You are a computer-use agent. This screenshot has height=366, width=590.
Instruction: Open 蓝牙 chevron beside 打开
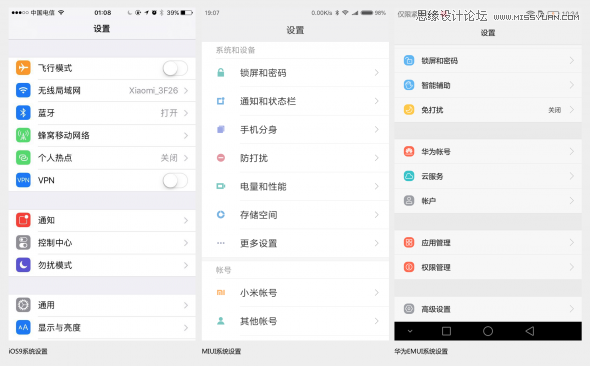click(x=186, y=113)
